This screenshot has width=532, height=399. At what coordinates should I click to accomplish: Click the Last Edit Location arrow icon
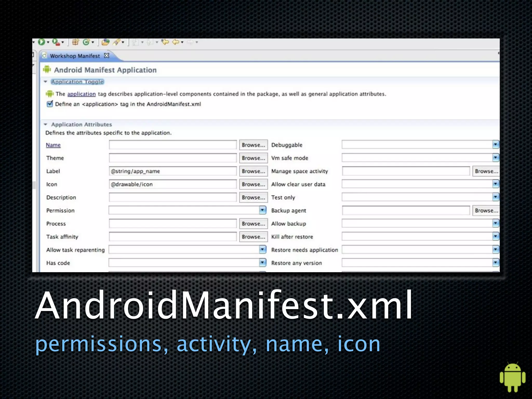click(165, 42)
